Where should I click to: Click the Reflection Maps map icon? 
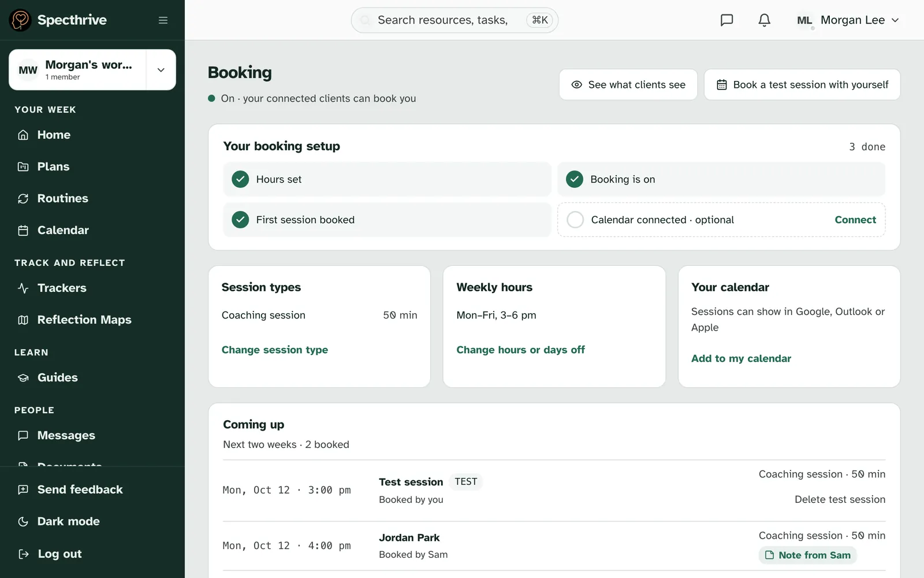[23, 320]
